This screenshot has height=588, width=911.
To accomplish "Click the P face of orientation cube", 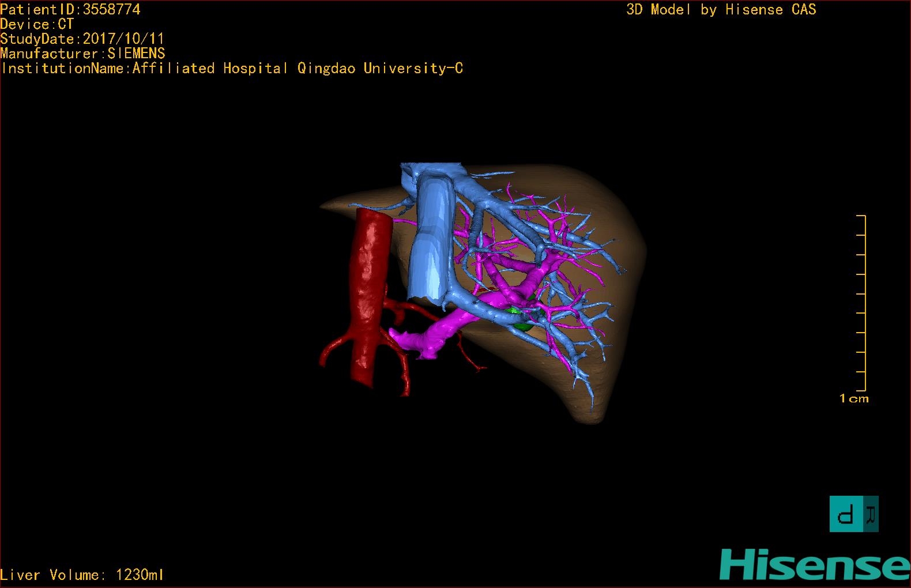I will pos(846,514).
